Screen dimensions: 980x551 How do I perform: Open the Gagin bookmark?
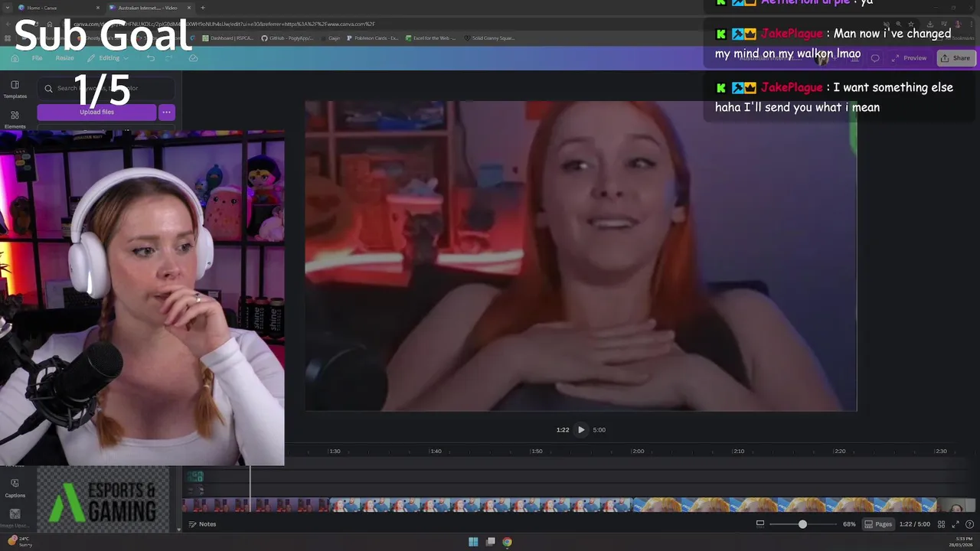(331, 38)
